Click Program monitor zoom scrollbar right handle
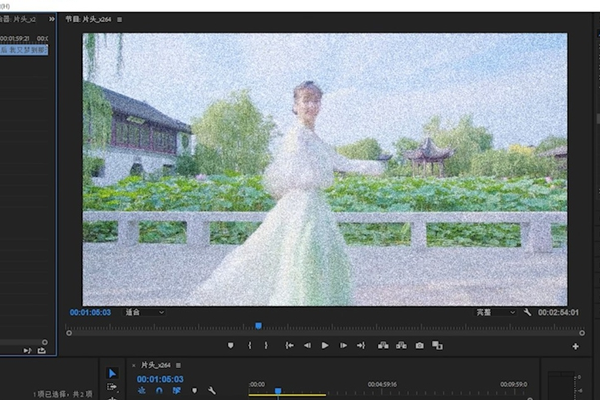Screen dimensions: 600x400 (x=582, y=333)
